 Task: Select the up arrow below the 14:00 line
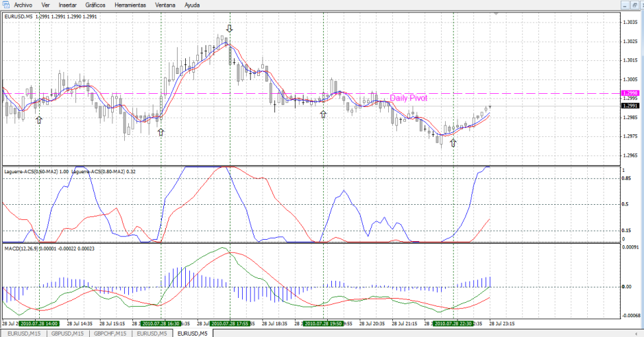(38, 120)
